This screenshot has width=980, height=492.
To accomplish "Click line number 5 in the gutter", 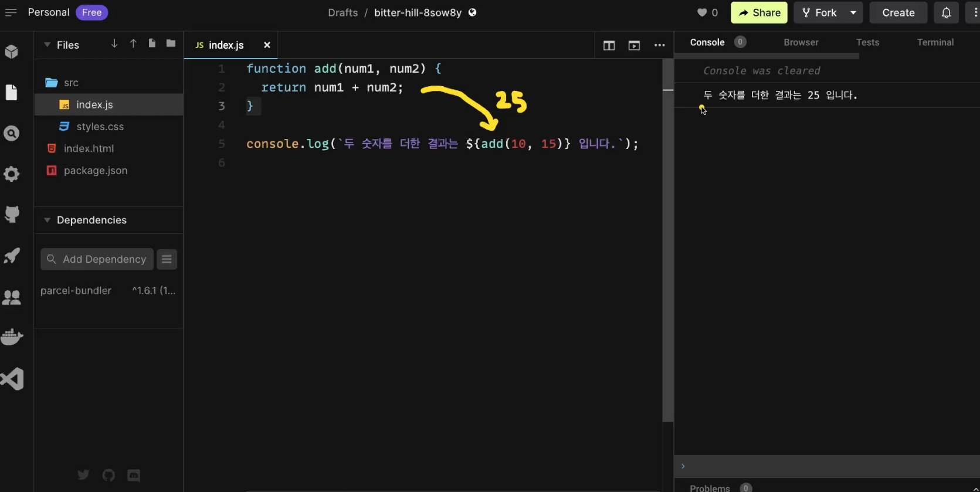I will [x=222, y=144].
